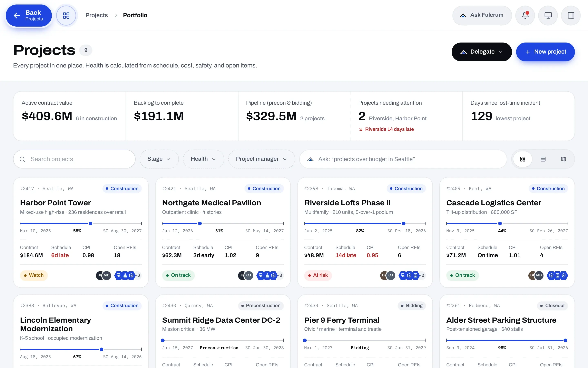Click the Bidding stage tag on Pier 9
Image resolution: width=588 pixels, height=368 pixels.
[412, 306]
